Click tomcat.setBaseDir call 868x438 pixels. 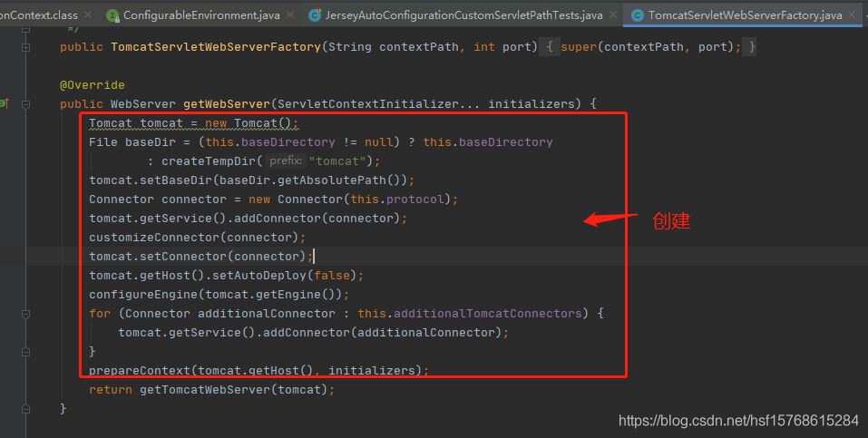coord(152,180)
